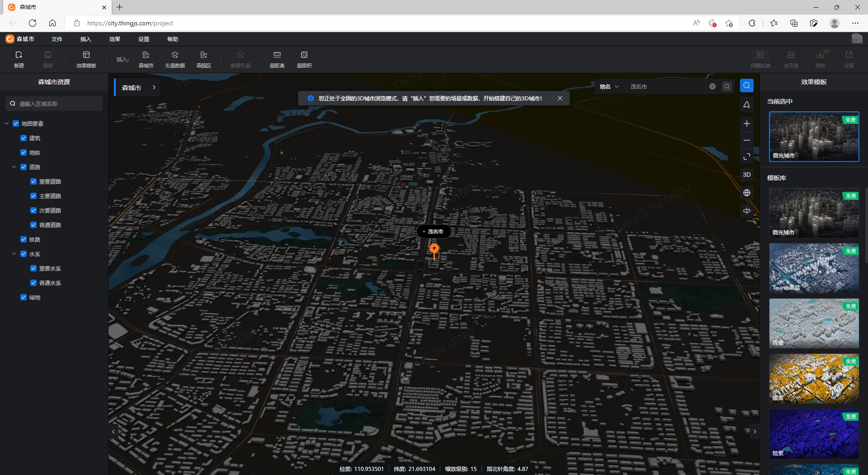Clear the place-name search text
This screenshot has height=475, width=868.
tap(712, 86)
